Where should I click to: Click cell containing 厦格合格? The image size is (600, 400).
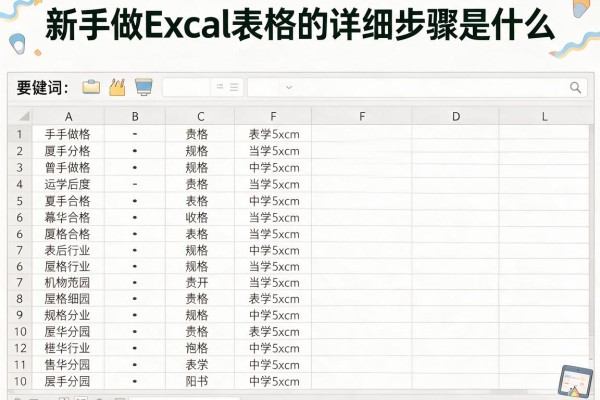(68, 234)
